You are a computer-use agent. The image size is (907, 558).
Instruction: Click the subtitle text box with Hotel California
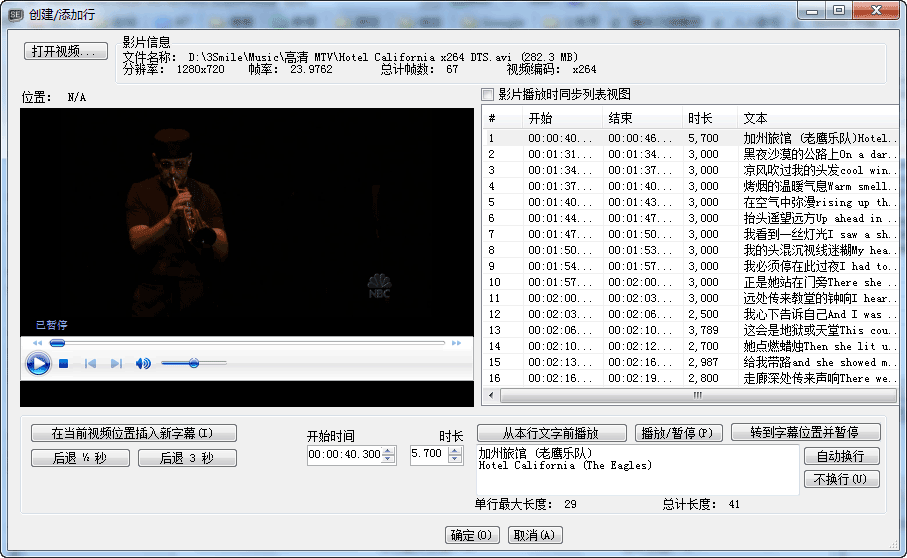637,470
